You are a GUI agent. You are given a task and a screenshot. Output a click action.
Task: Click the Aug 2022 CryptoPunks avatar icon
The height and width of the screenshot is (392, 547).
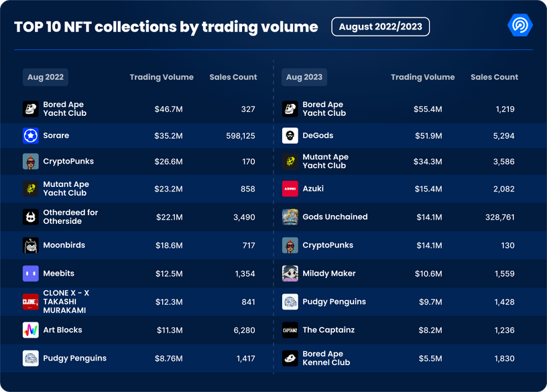[31, 161]
